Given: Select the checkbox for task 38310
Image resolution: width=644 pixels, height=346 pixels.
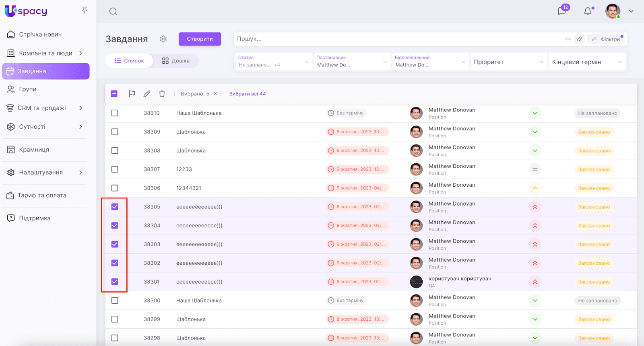Looking at the screenshot, I should click(115, 113).
